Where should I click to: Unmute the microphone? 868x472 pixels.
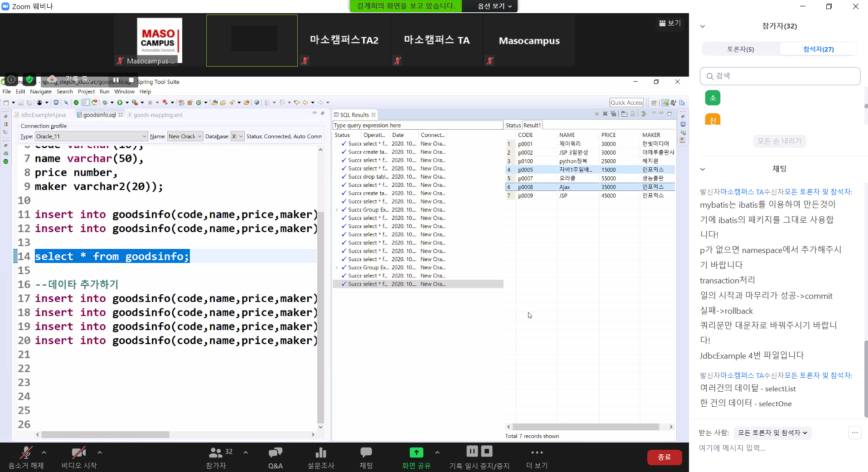(x=26, y=453)
